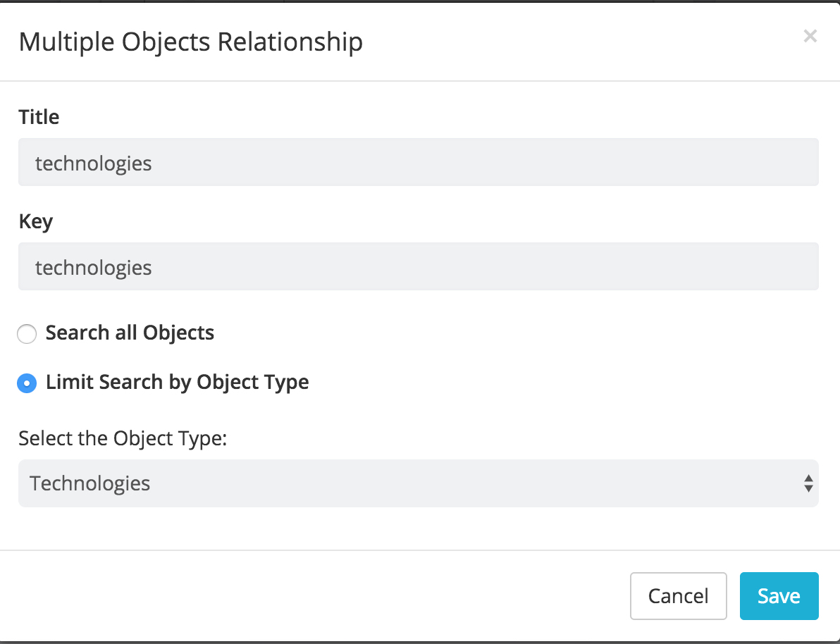Click the 'Title' field label
Viewport: 840px width, 644px height.
[x=39, y=117]
